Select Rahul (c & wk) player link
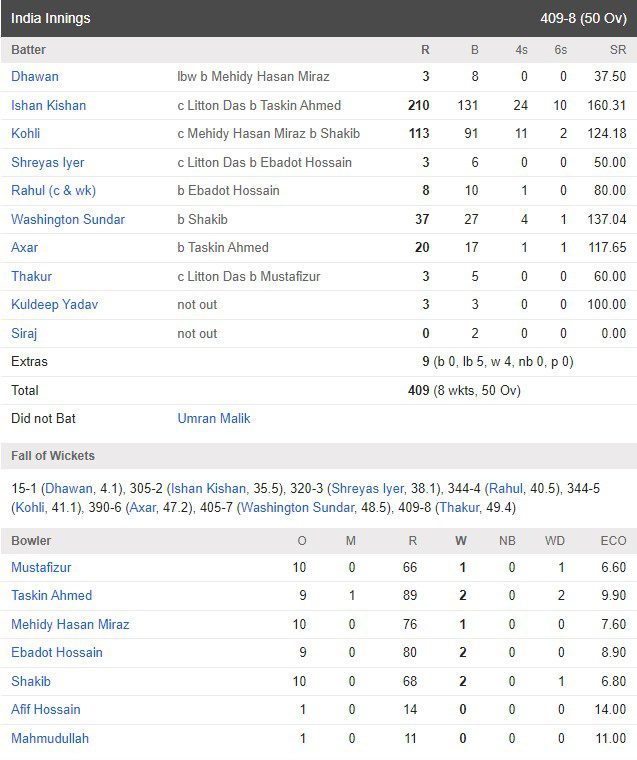Screen dimensions: 637x760 (x=53, y=190)
